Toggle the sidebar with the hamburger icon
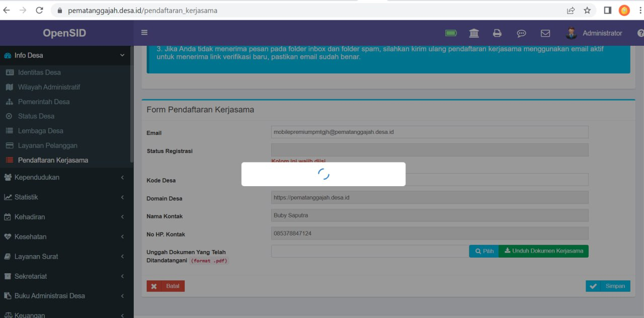 tap(144, 32)
